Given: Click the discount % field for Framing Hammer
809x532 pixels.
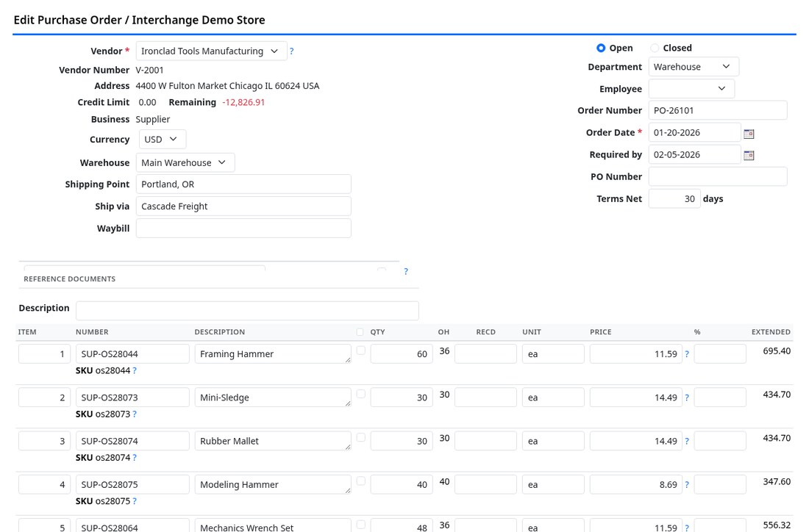Looking at the screenshot, I should (x=720, y=354).
